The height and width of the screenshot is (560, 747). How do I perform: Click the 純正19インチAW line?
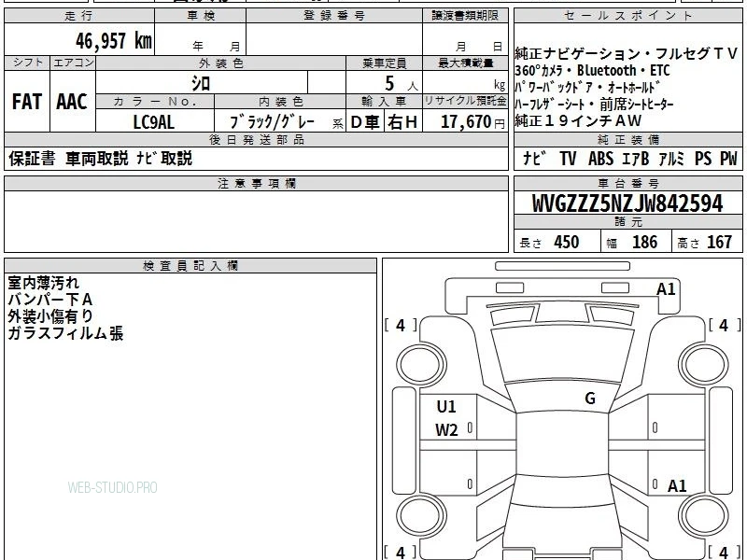(x=578, y=121)
